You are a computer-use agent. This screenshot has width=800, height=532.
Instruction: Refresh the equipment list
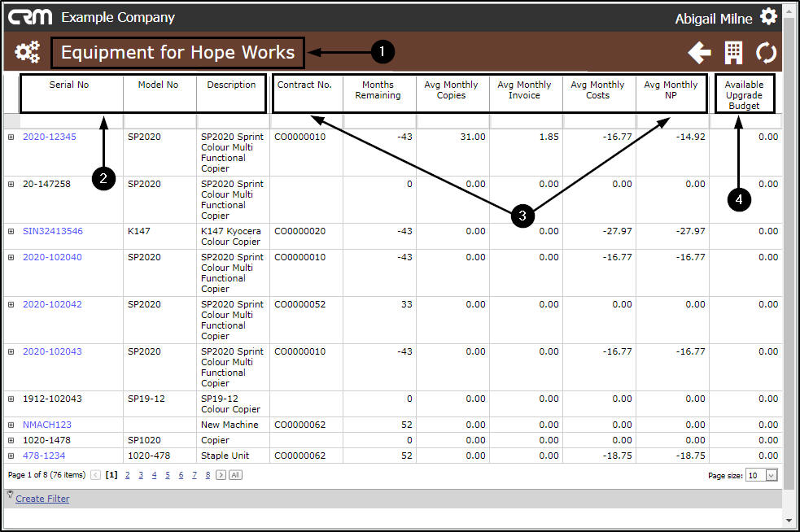click(x=767, y=53)
